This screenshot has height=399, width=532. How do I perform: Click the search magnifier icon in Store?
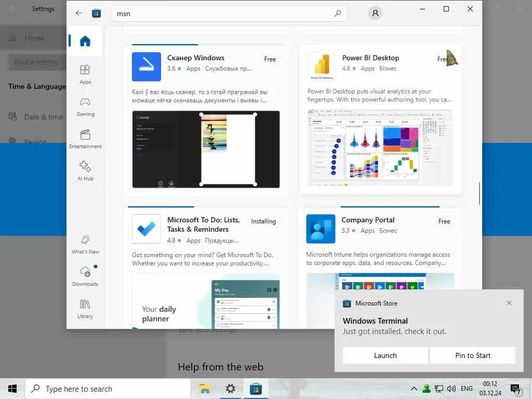pos(338,14)
